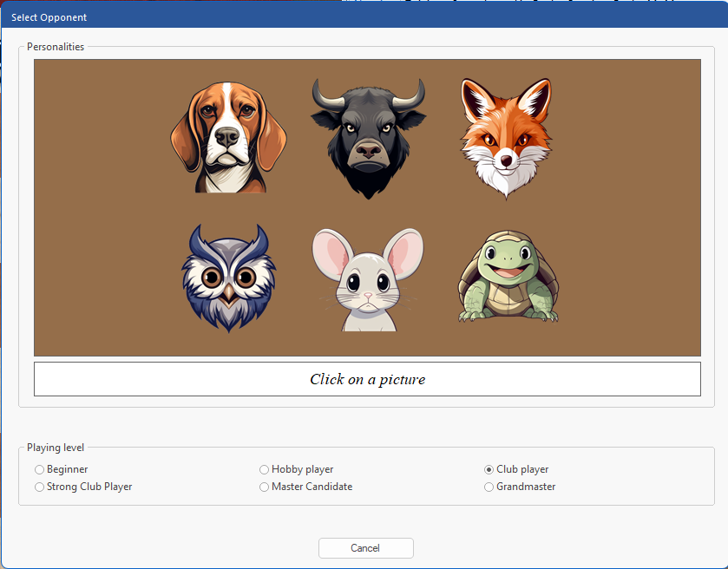Select the green turtle opponent picture
This screenshot has width=728, height=569.
click(508, 276)
